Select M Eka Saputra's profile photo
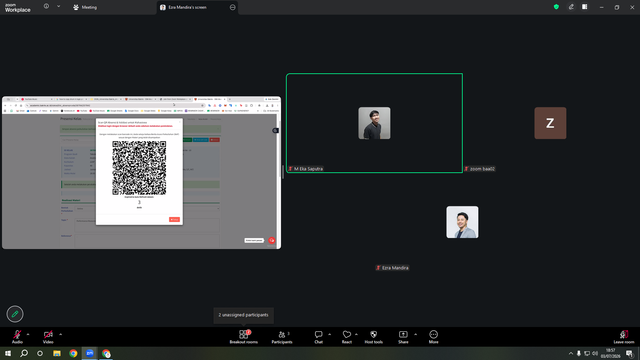Image resolution: width=640 pixels, height=360 pixels. [x=374, y=123]
